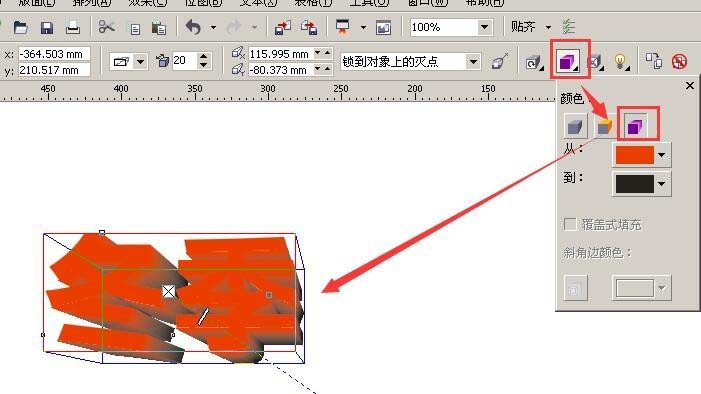701x394 pixels.
Task: Click the application launcher icon
Action: coord(343,27)
